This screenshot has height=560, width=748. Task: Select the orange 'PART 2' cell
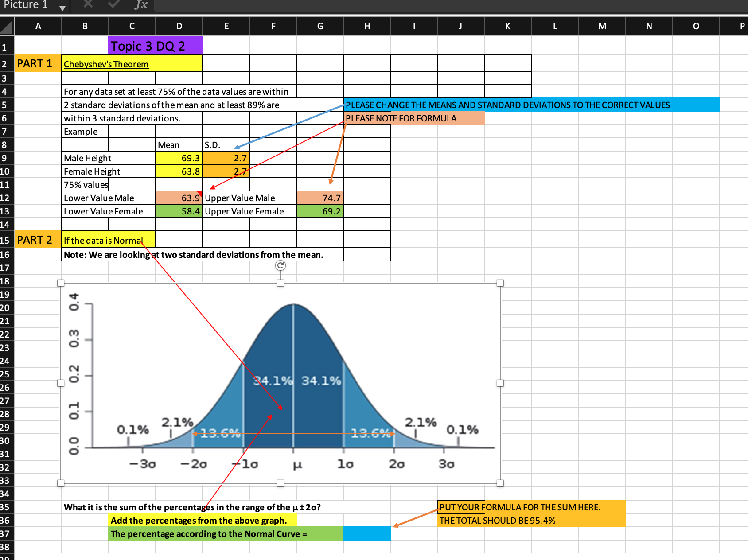coord(38,240)
